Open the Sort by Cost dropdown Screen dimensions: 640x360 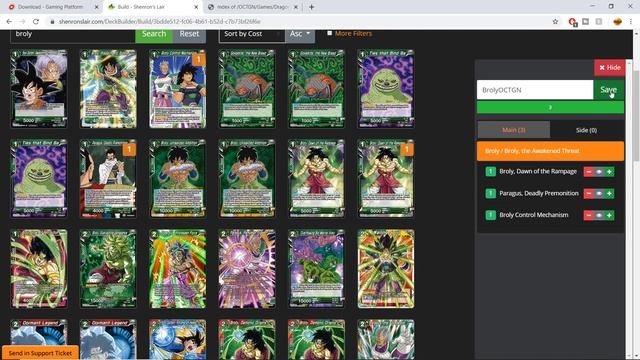(x=252, y=34)
